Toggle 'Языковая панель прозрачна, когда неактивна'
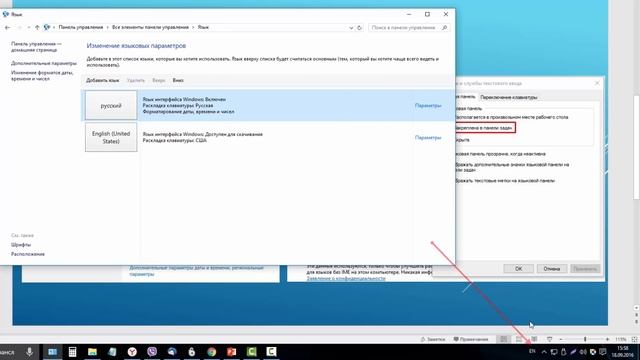The height and width of the screenshot is (360, 640). (x=500, y=154)
